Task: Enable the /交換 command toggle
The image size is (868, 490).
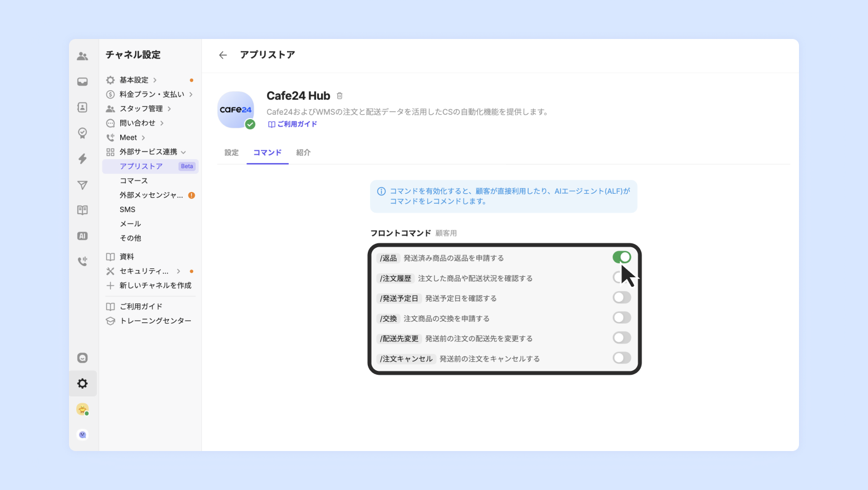Action: coord(622,317)
